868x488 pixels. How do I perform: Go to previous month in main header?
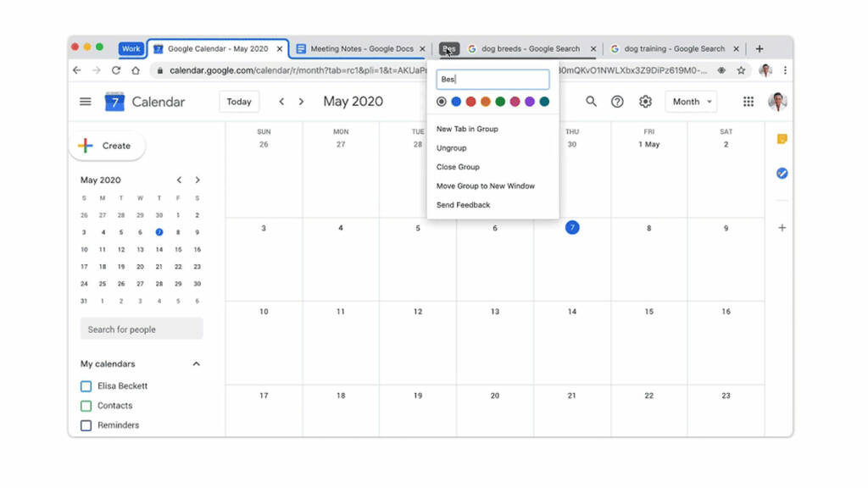[x=281, y=102]
